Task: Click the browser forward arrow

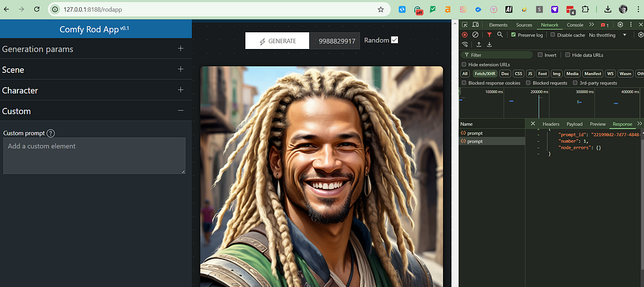Action: 21,9
